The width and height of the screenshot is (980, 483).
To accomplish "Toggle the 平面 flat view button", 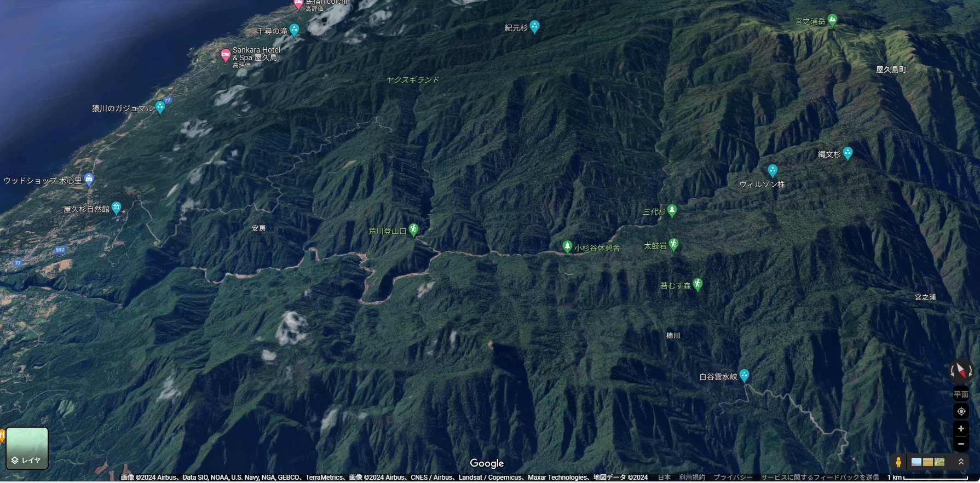I will pos(961,394).
